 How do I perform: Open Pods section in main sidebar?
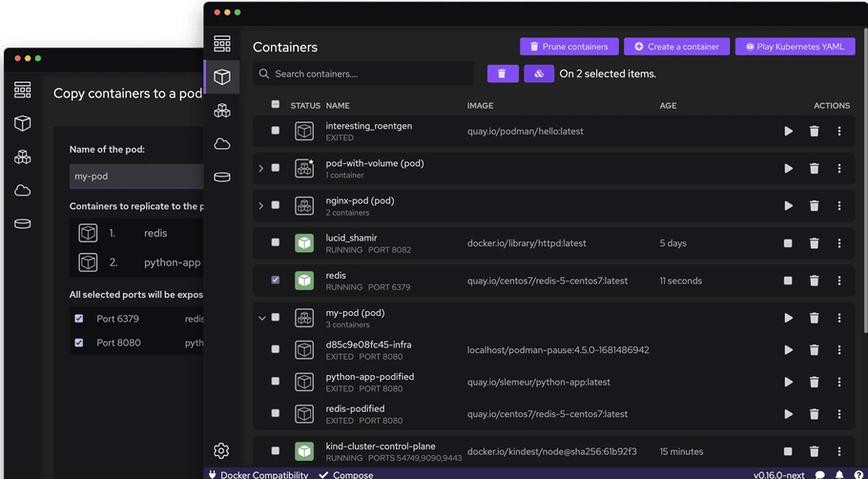pos(222,111)
